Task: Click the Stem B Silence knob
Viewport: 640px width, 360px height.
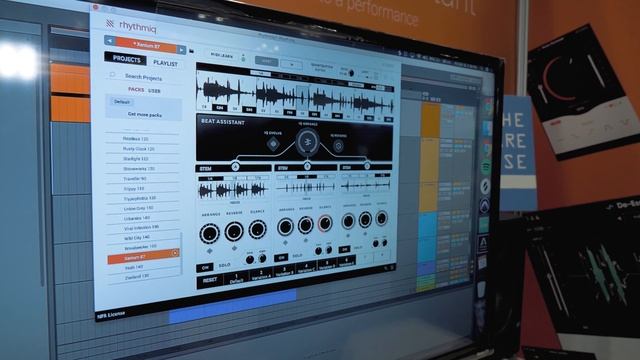Action: pyautogui.click(x=325, y=223)
